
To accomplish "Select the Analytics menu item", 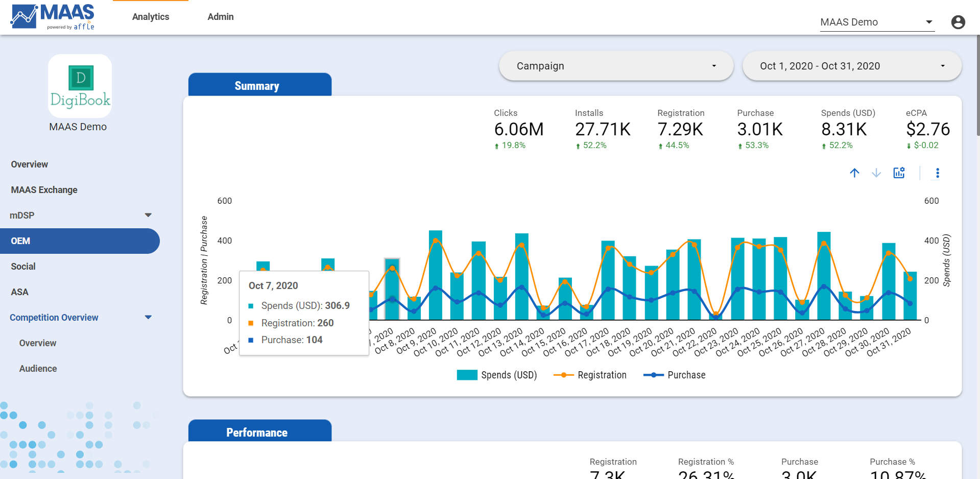I will (150, 16).
